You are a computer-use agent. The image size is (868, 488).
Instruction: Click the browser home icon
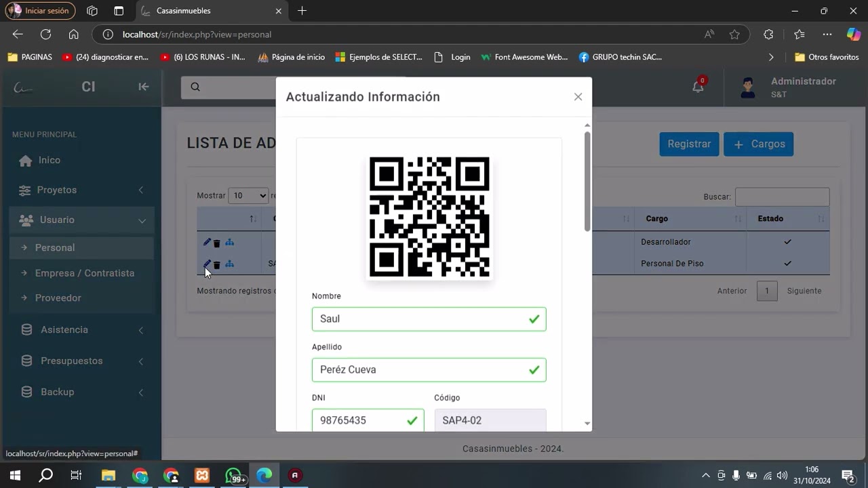[x=73, y=35]
